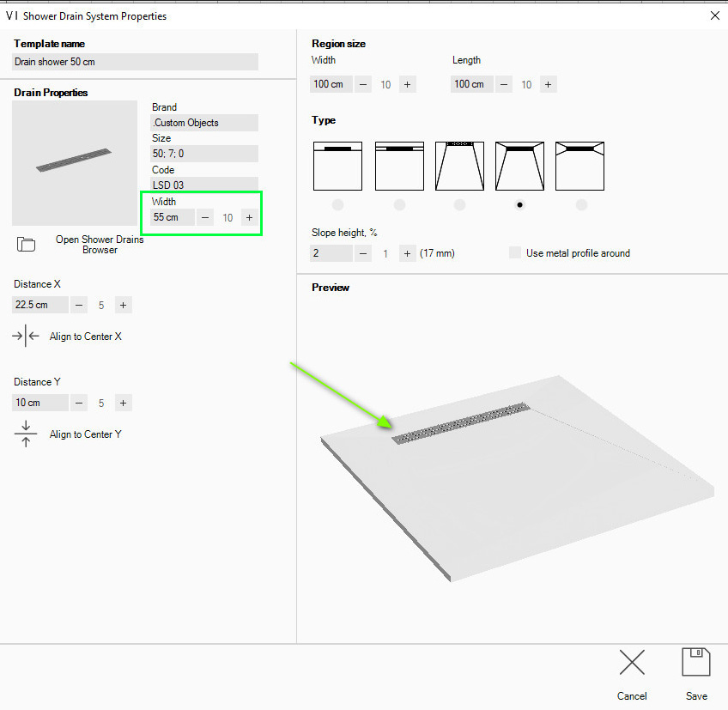Click the Code field LSD 03
The width and height of the screenshot is (728, 710).
click(204, 184)
